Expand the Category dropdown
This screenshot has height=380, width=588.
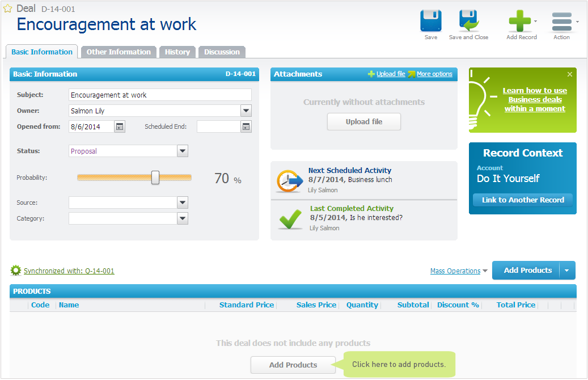(183, 218)
